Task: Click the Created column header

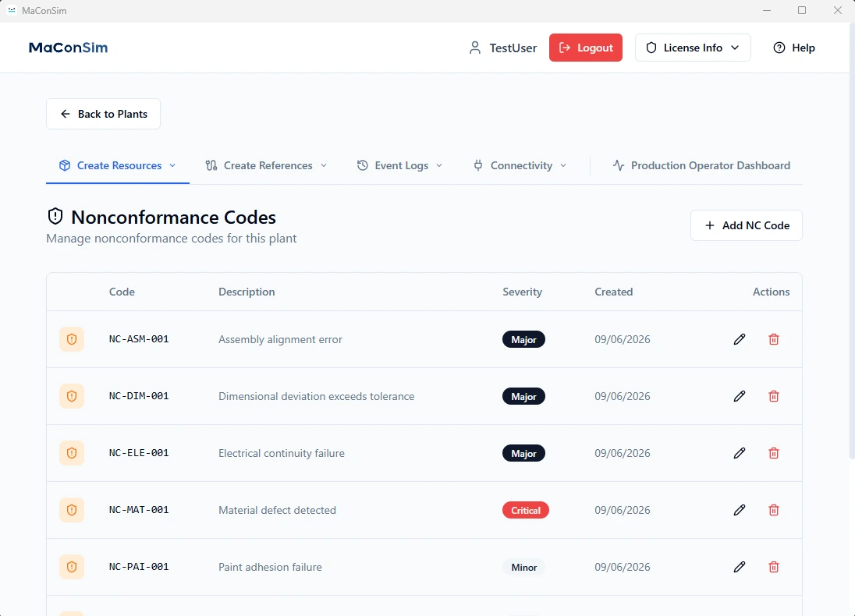Action: point(613,292)
